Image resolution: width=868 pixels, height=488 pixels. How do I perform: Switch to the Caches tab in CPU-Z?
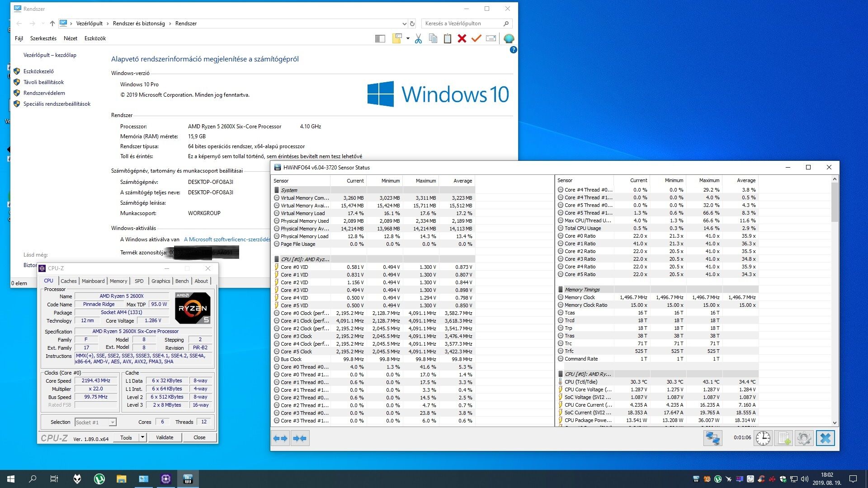tap(69, 281)
